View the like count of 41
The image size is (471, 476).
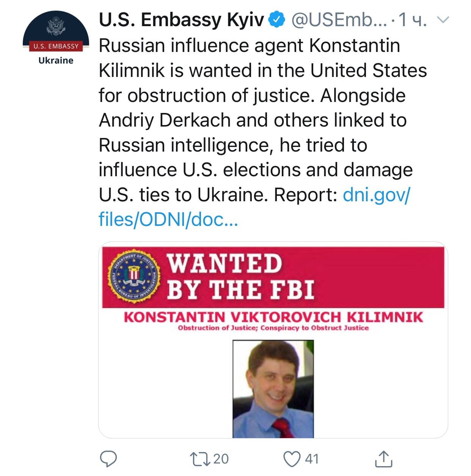[x=312, y=459]
